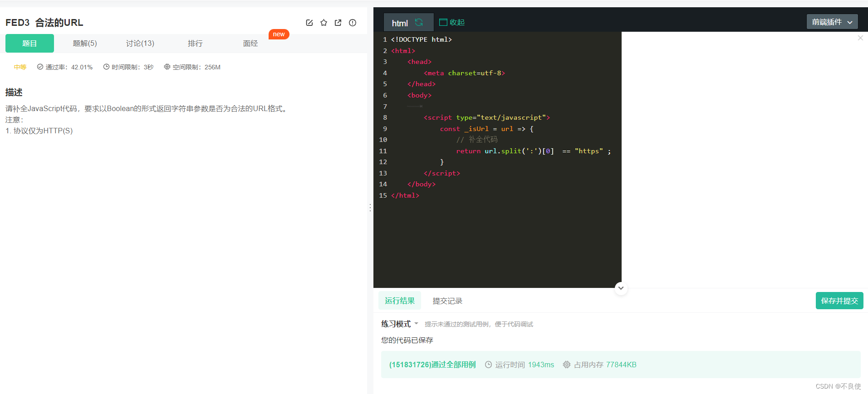Go to the 排行 ranking tab
868x394 pixels.
point(195,44)
